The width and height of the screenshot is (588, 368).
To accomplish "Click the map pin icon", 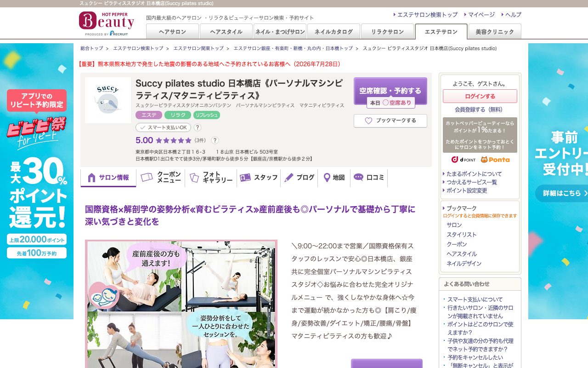I will [x=327, y=178].
